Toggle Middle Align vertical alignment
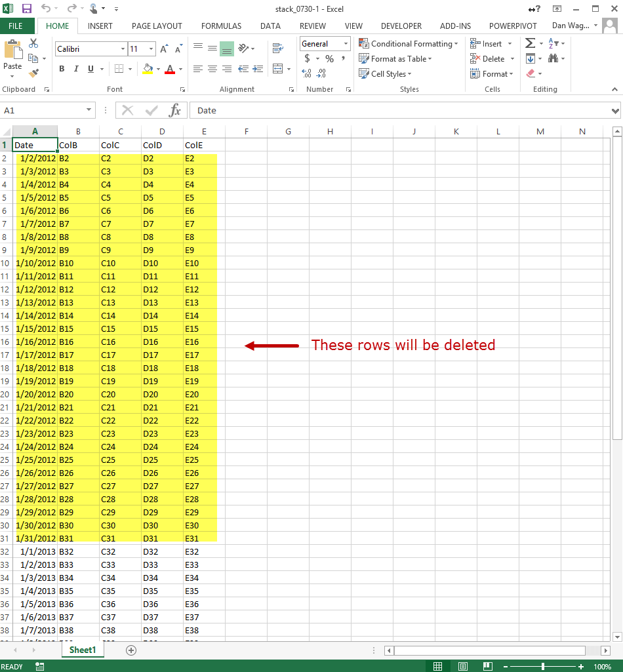 (x=212, y=49)
